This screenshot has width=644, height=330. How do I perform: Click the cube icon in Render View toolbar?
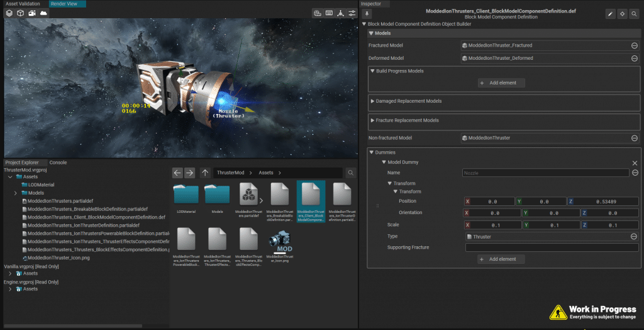point(21,13)
